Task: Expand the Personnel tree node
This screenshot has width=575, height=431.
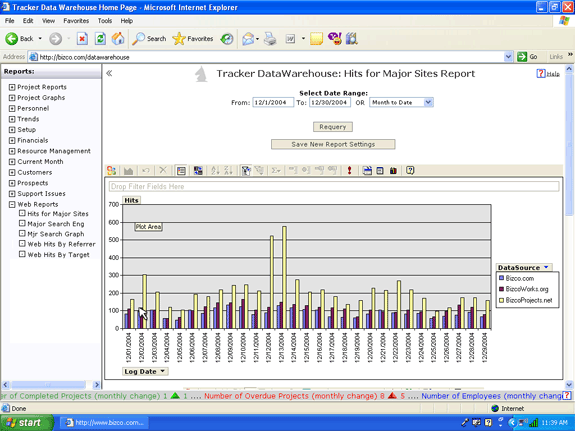Action: coord(12,109)
